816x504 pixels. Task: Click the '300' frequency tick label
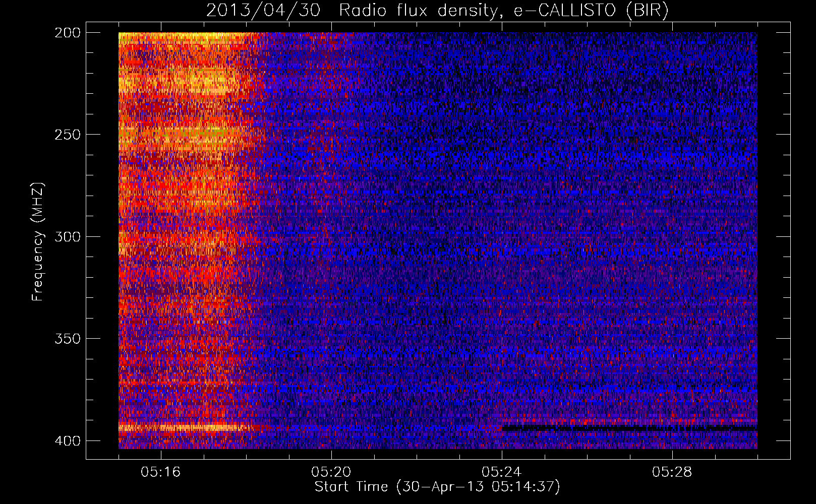pos(67,236)
